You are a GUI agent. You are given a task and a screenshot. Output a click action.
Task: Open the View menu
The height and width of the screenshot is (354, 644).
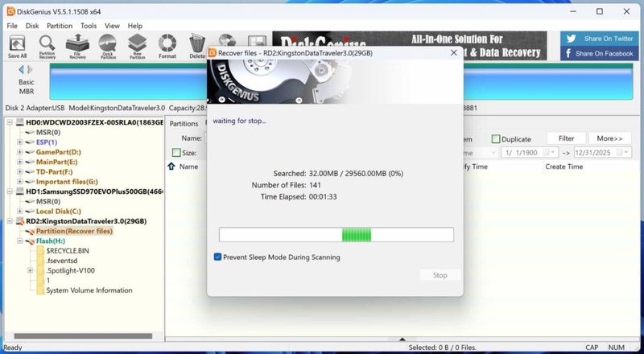click(112, 26)
